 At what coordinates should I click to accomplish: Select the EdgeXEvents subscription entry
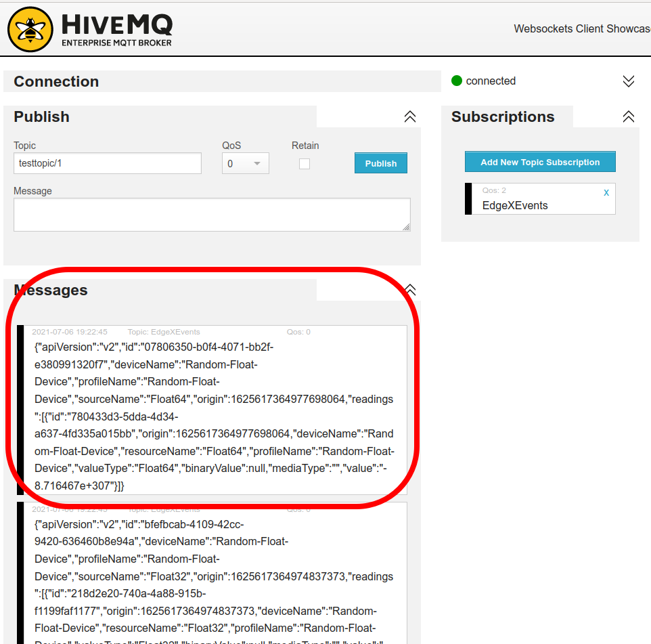tap(540, 198)
